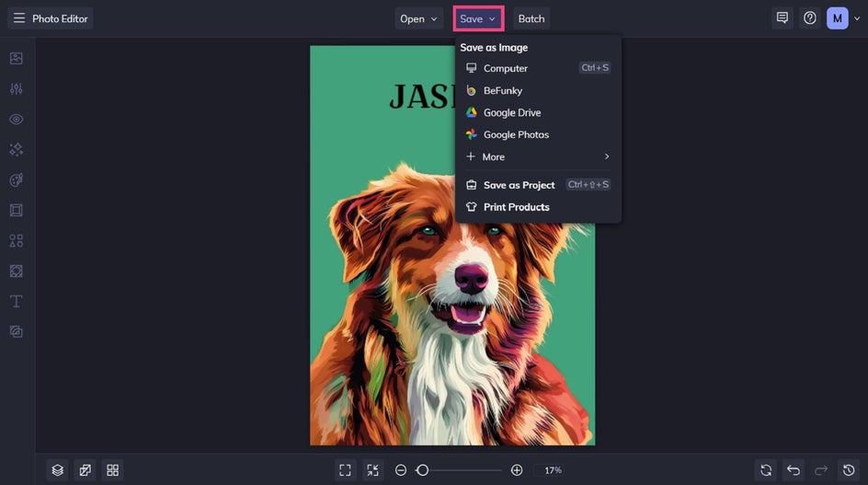This screenshot has height=485, width=868.
Task: Fit image to screen icon
Action: tap(345, 470)
